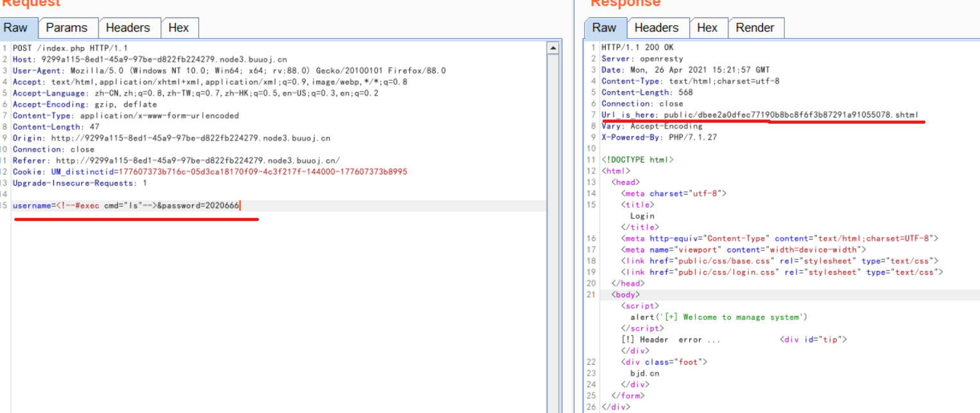Open the Render tab in Response panel
The height and width of the screenshot is (413, 980).
(x=755, y=28)
